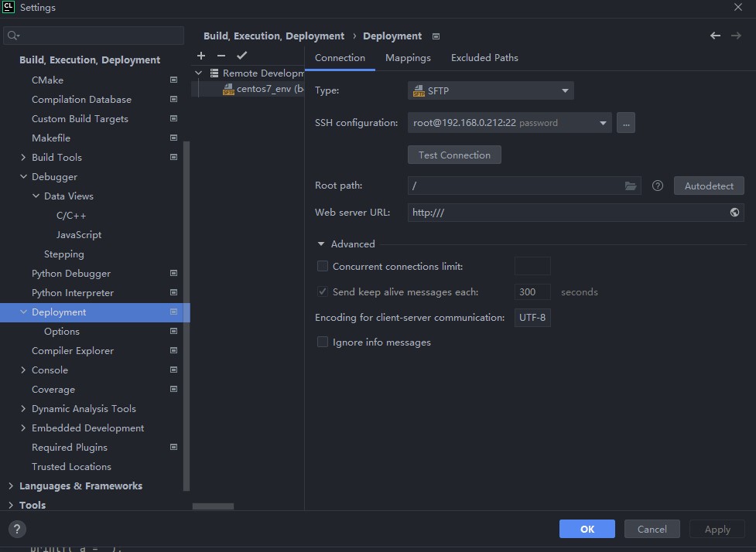Collapse the Deployment tree node

click(x=23, y=312)
